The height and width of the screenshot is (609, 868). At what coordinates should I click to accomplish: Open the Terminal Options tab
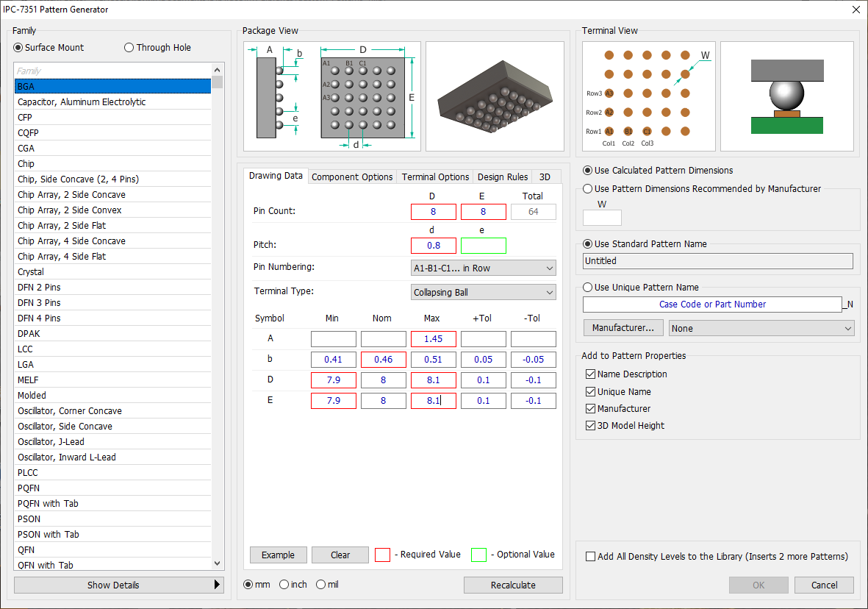(x=436, y=177)
